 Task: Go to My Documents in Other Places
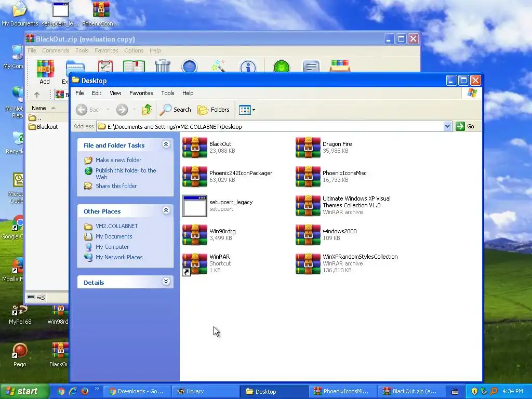click(x=114, y=236)
